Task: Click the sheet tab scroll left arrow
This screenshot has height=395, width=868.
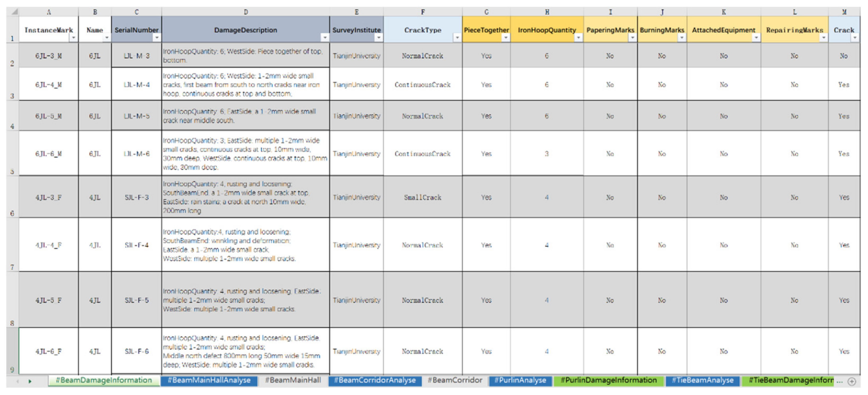Action: coord(18,382)
